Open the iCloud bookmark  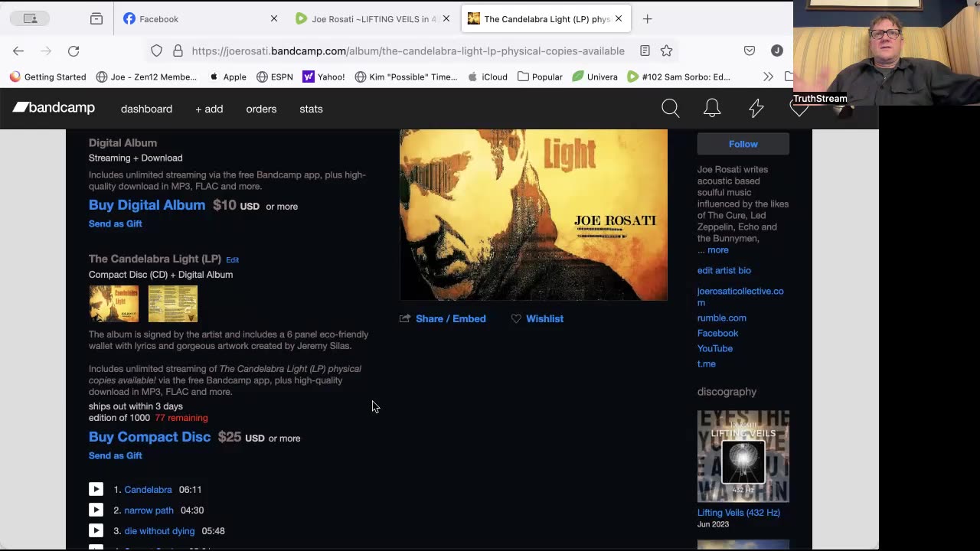tap(488, 77)
